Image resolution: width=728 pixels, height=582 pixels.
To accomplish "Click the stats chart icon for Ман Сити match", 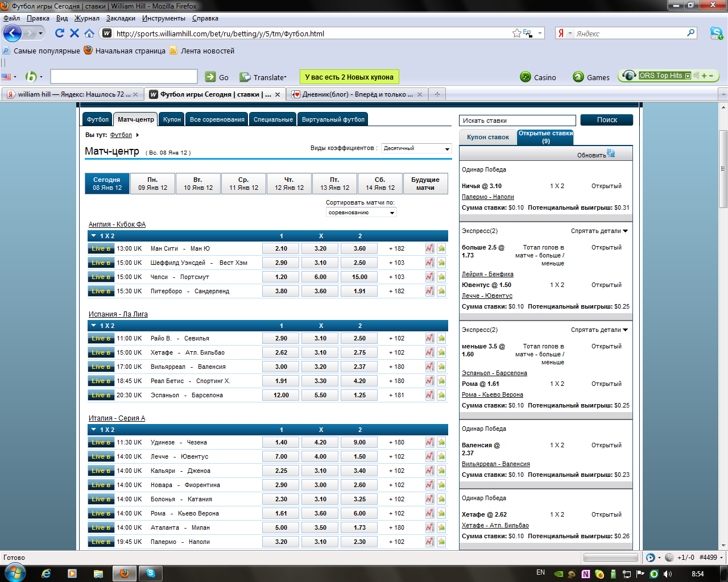I will pyautogui.click(x=429, y=248).
